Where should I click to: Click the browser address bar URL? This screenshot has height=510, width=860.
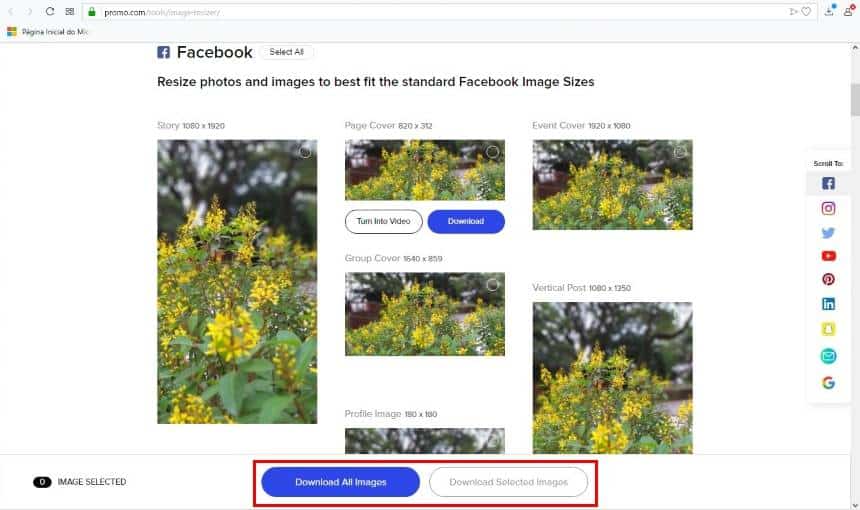click(162, 12)
